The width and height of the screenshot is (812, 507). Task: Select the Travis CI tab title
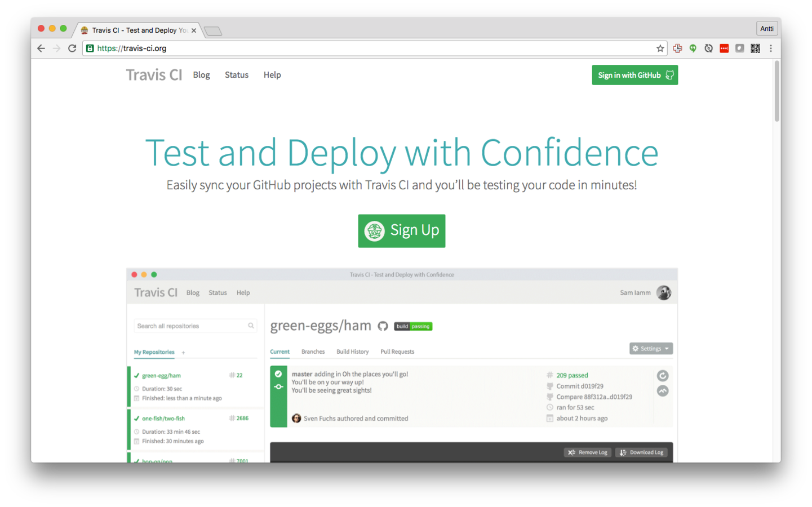pos(140,30)
